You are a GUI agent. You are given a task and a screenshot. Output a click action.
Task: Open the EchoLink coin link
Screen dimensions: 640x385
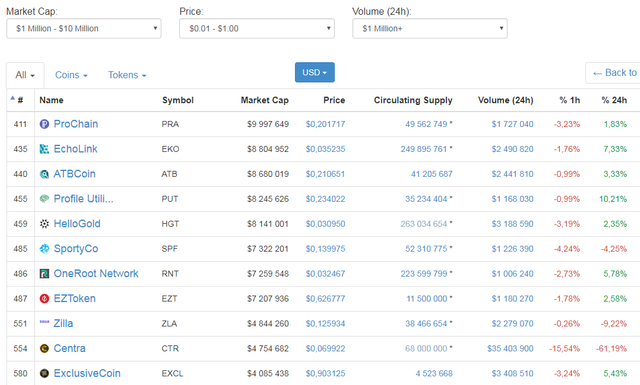[76, 149]
